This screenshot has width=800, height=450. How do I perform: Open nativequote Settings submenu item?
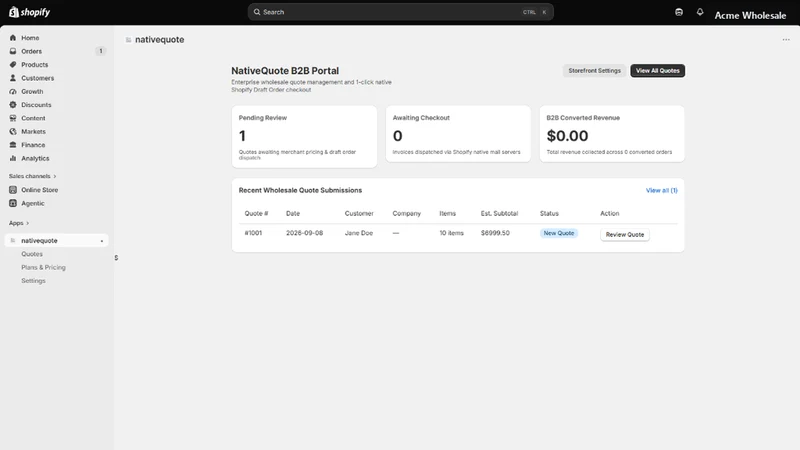[33, 281]
